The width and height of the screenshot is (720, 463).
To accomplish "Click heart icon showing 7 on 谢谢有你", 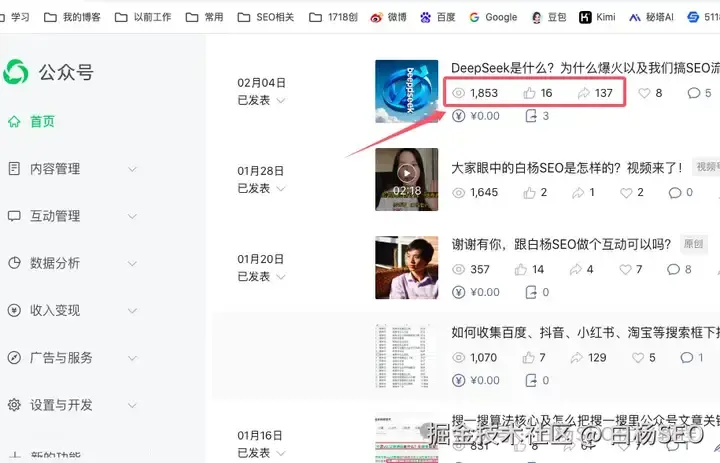I will (625, 269).
